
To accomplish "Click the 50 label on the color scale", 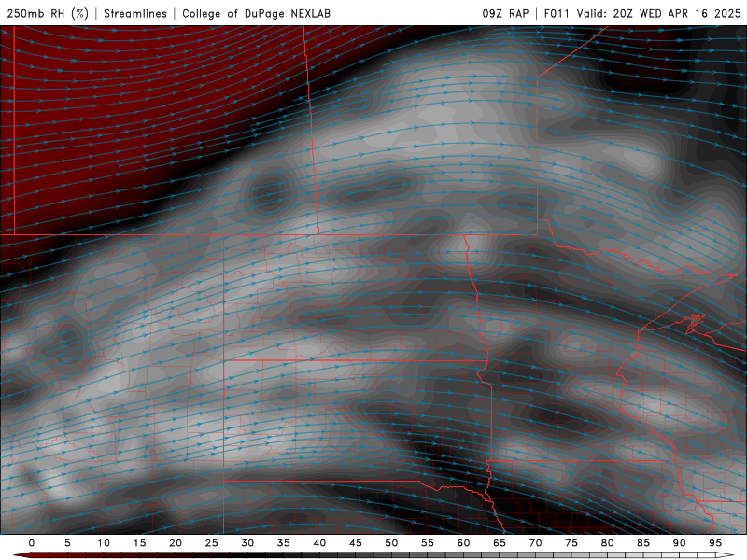I will click(x=391, y=543).
